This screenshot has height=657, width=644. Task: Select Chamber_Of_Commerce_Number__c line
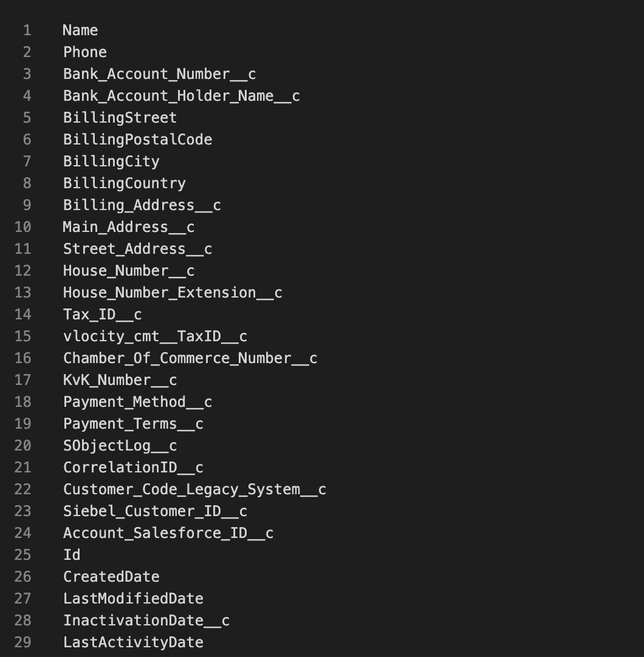190,358
